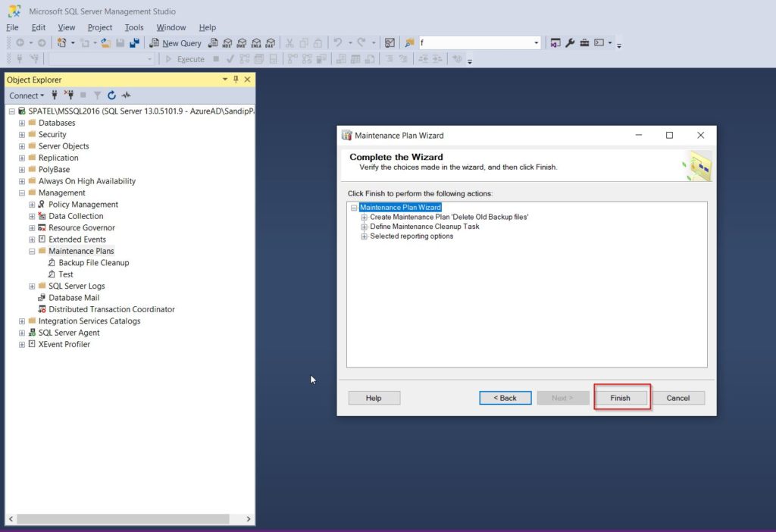Select the Policy Management node
776x532 pixels.
83,205
